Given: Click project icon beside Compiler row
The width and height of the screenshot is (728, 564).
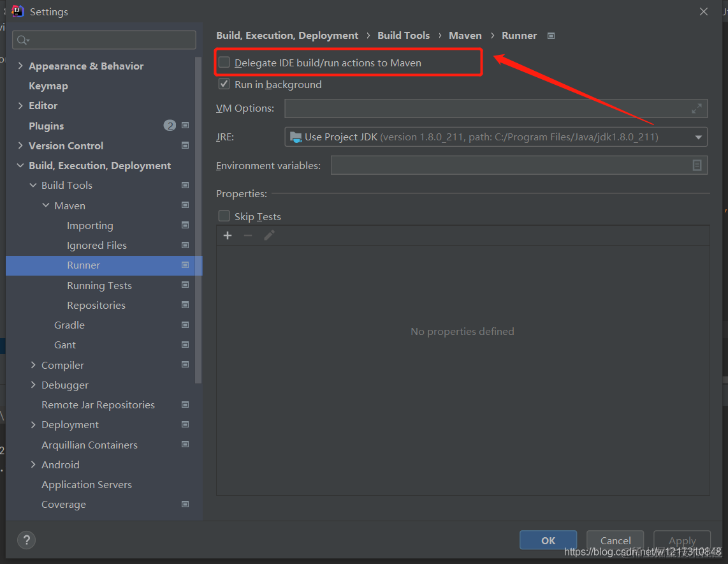Looking at the screenshot, I should [x=186, y=365].
